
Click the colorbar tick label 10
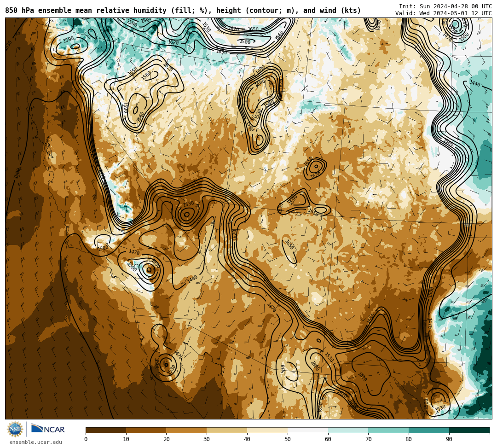coord(126,439)
